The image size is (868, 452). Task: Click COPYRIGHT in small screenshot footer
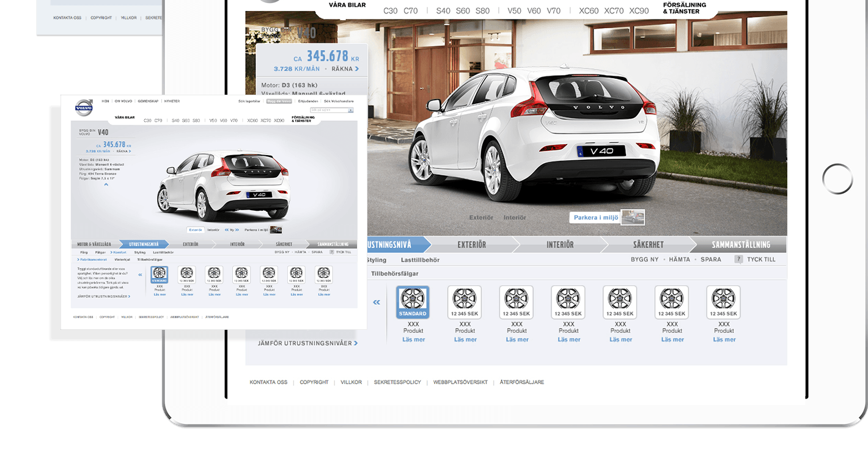pyautogui.click(x=107, y=317)
